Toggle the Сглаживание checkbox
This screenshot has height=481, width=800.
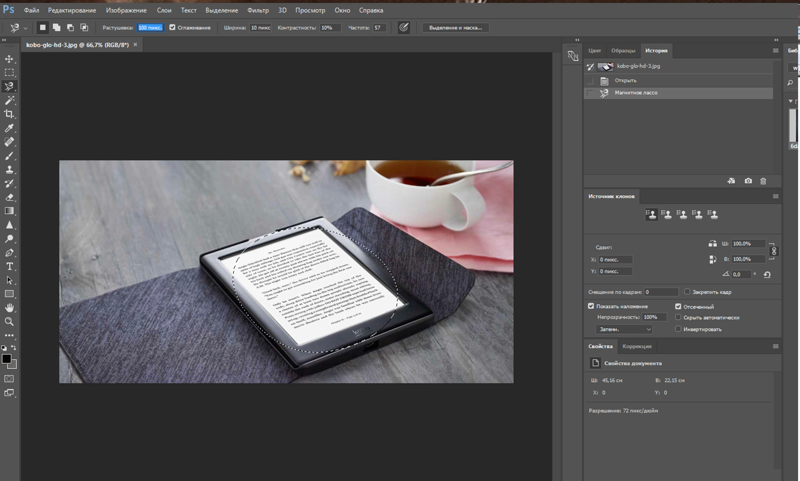pos(172,27)
